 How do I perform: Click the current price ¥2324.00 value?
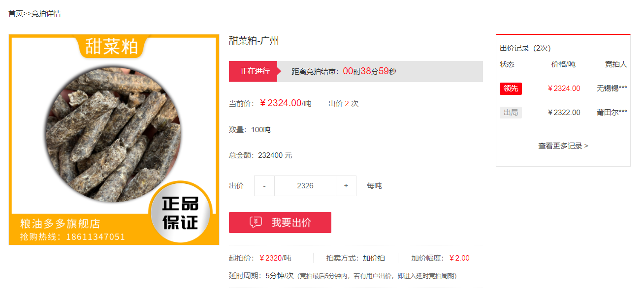(x=280, y=103)
